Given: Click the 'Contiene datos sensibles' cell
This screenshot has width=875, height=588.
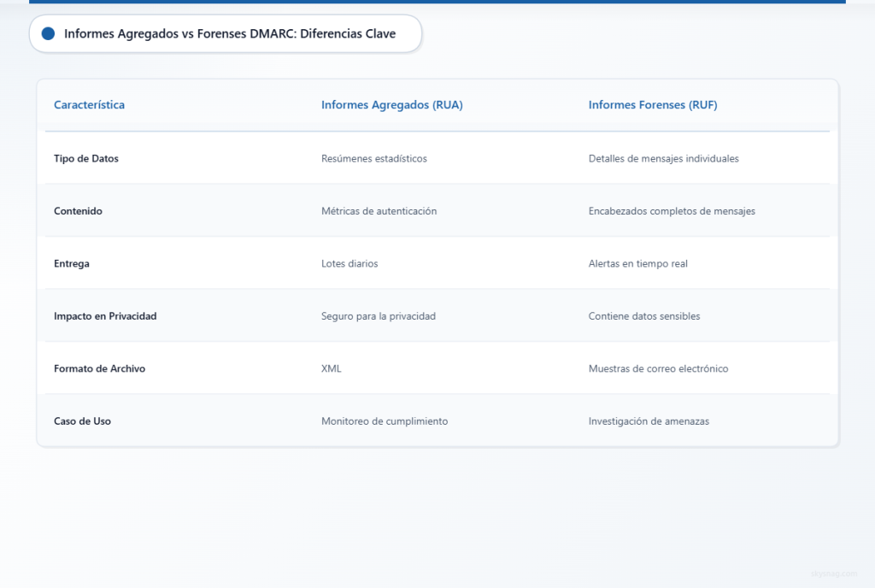Looking at the screenshot, I should [644, 315].
